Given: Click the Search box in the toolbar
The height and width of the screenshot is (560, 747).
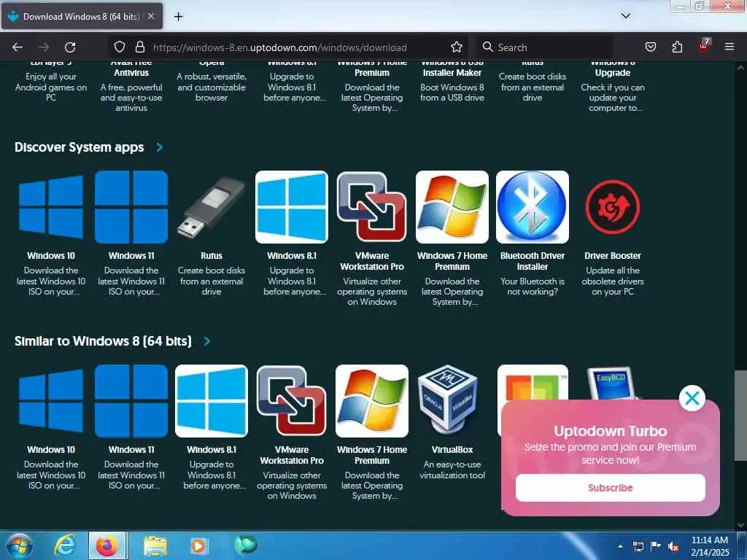Looking at the screenshot, I should point(544,47).
